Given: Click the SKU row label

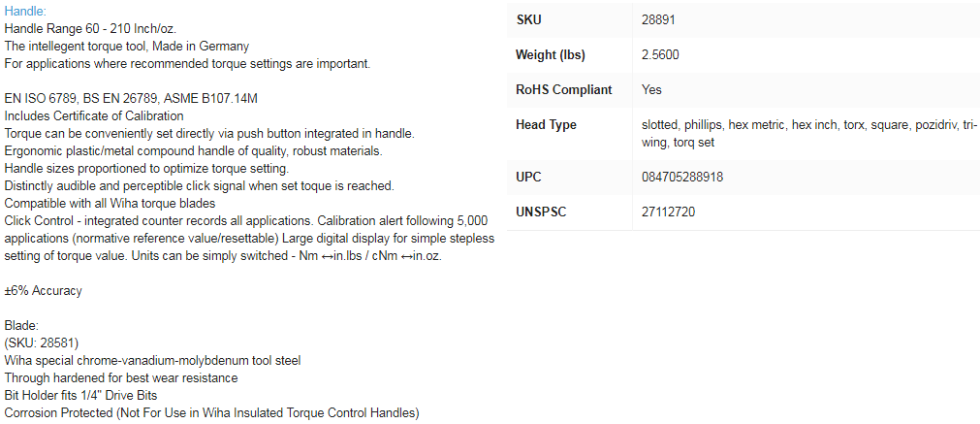Looking at the screenshot, I should tap(529, 19).
